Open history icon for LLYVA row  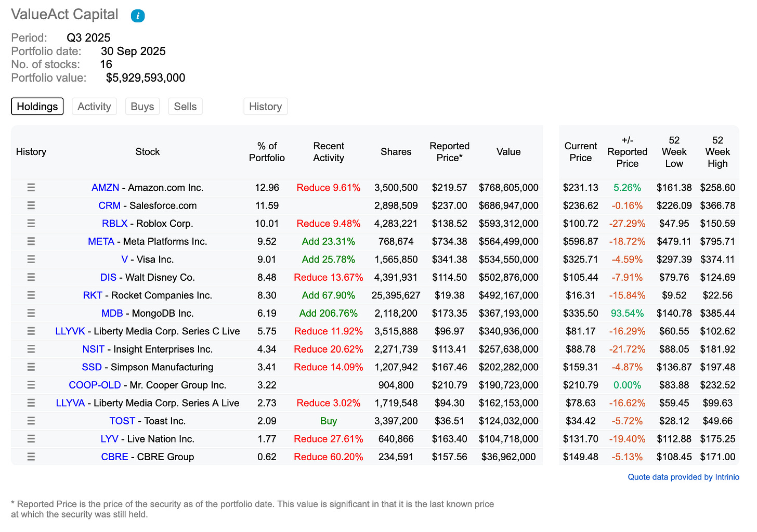point(31,403)
